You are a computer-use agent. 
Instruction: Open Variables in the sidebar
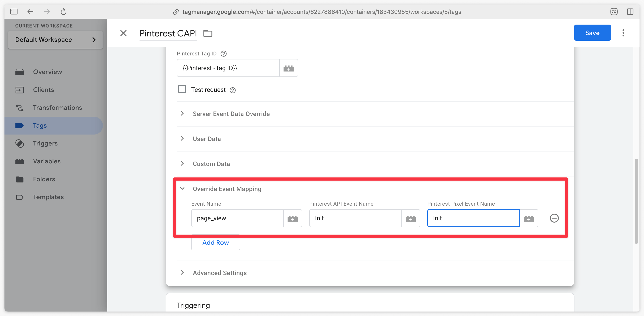click(53, 161)
